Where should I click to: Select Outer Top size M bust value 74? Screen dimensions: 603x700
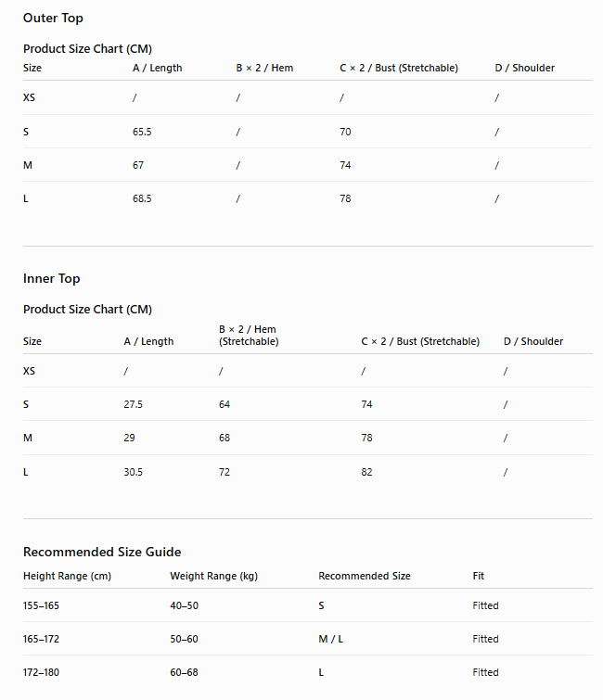point(345,165)
